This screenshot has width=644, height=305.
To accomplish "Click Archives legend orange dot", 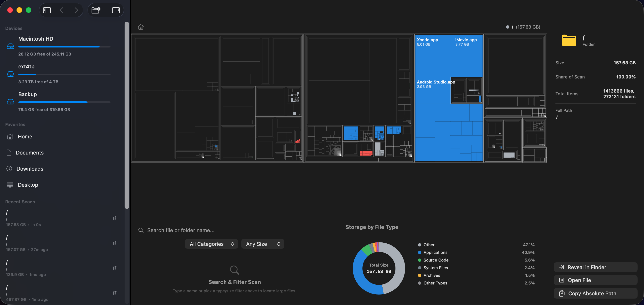I will coord(419,275).
